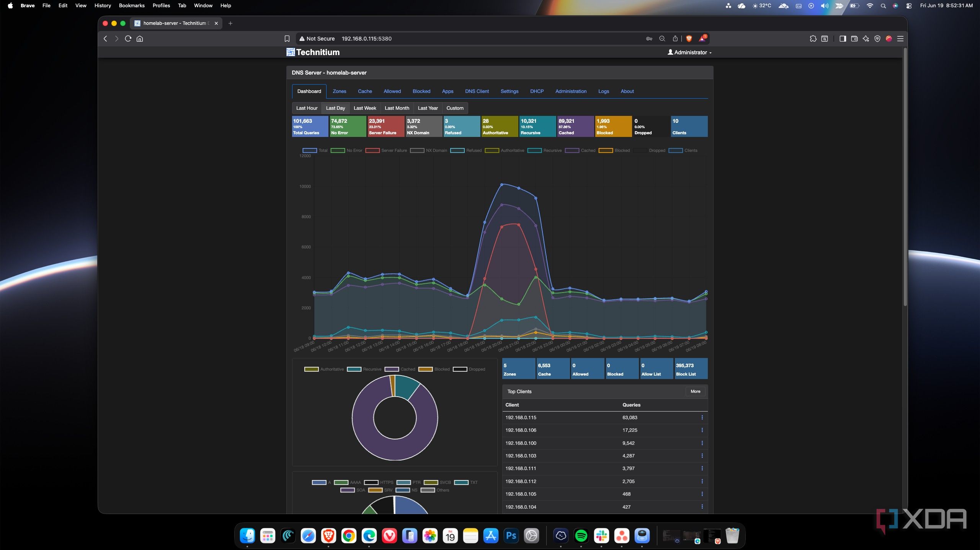980x550 pixels.
Task: Open options menu for client 192.168.0.104
Action: [702, 507]
